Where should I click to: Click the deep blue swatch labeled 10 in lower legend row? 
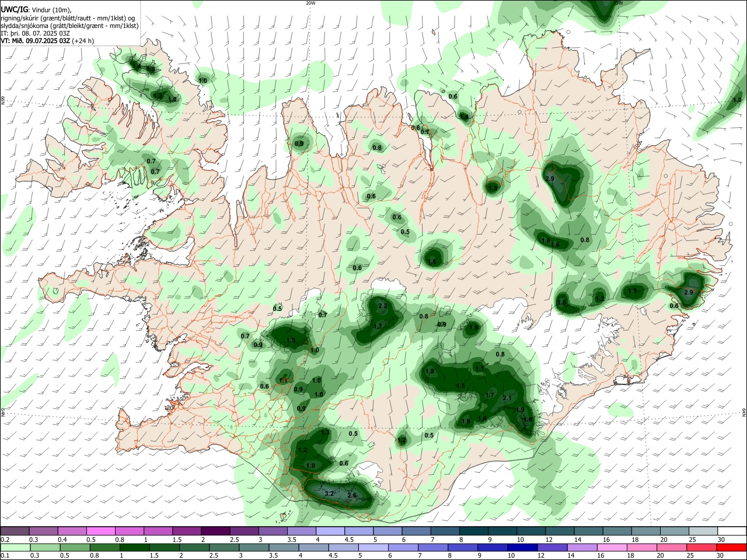(521, 547)
